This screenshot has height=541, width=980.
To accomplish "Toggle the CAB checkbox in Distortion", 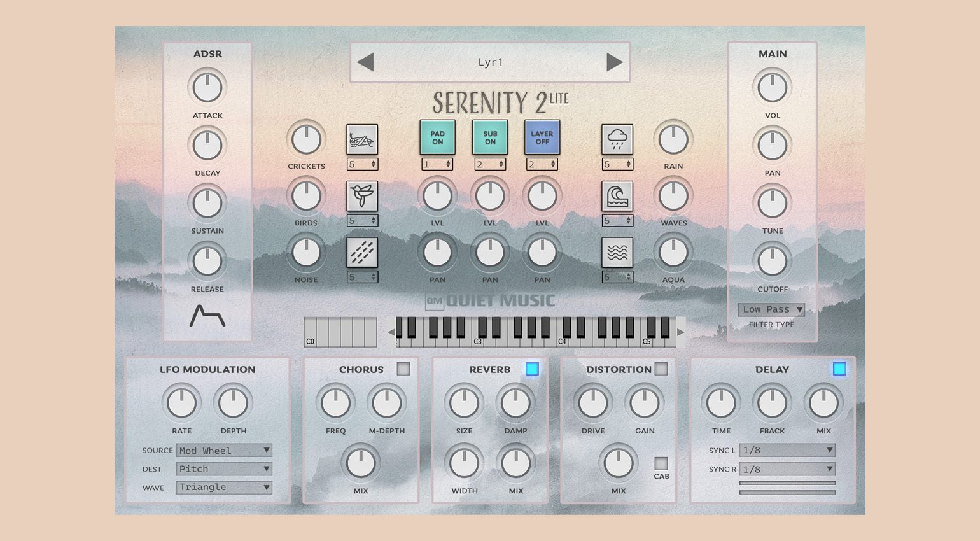I will 661,463.
